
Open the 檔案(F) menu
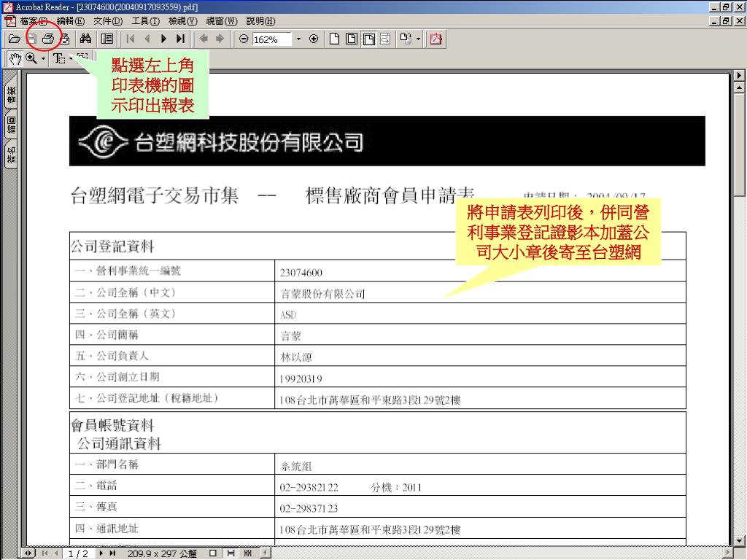pos(33,21)
